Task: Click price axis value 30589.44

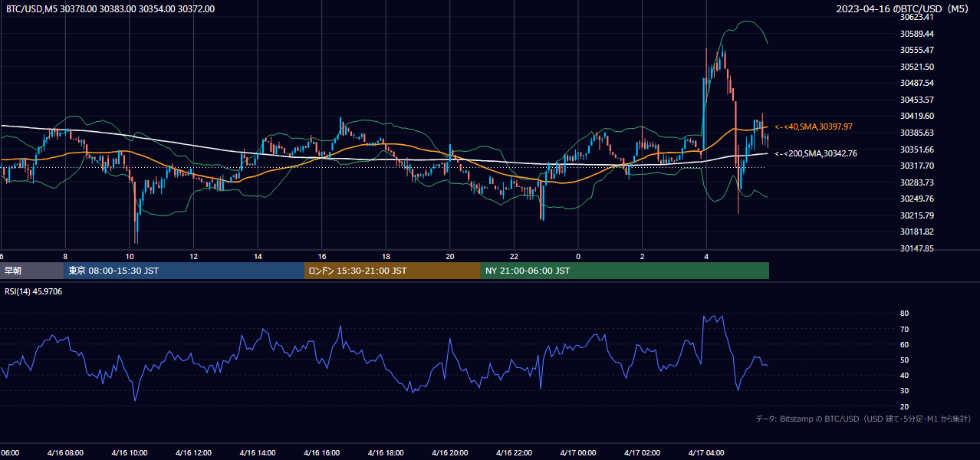Action: pos(917,34)
